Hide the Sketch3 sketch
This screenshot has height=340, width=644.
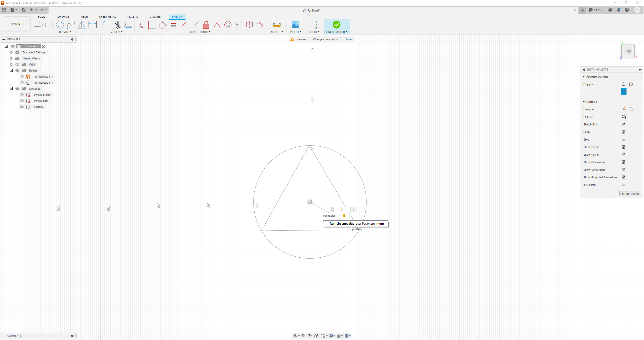click(22, 107)
